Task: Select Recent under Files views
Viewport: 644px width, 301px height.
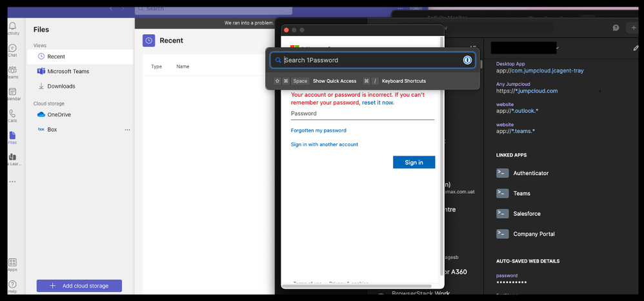Action: 56,57
